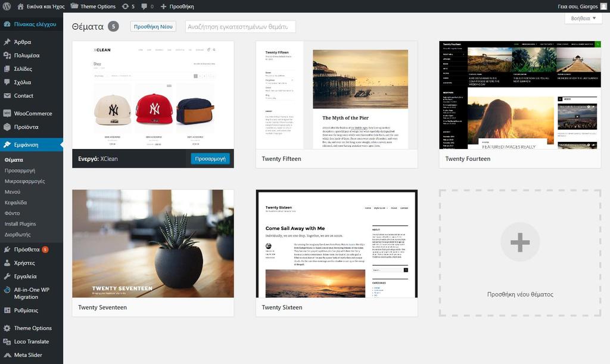Viewport: 610px width, 364px height.
Task: Open the updates refresh icon
Action: point(125,6)
